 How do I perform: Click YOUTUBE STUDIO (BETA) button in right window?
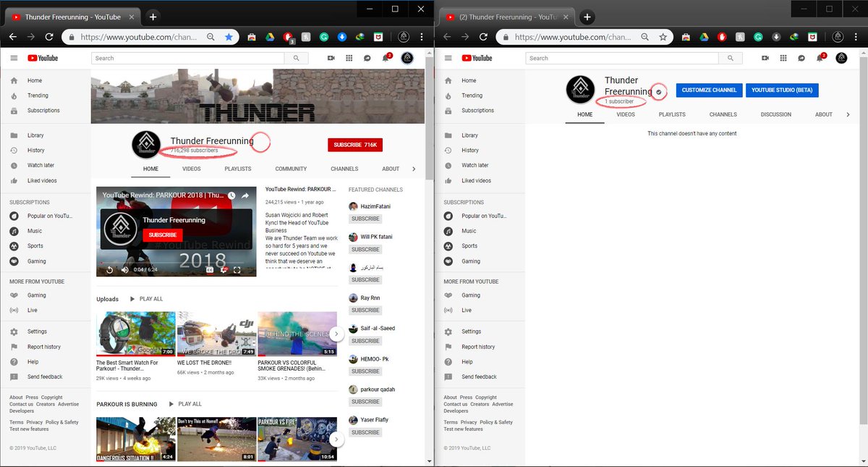(x=782, y=90)
